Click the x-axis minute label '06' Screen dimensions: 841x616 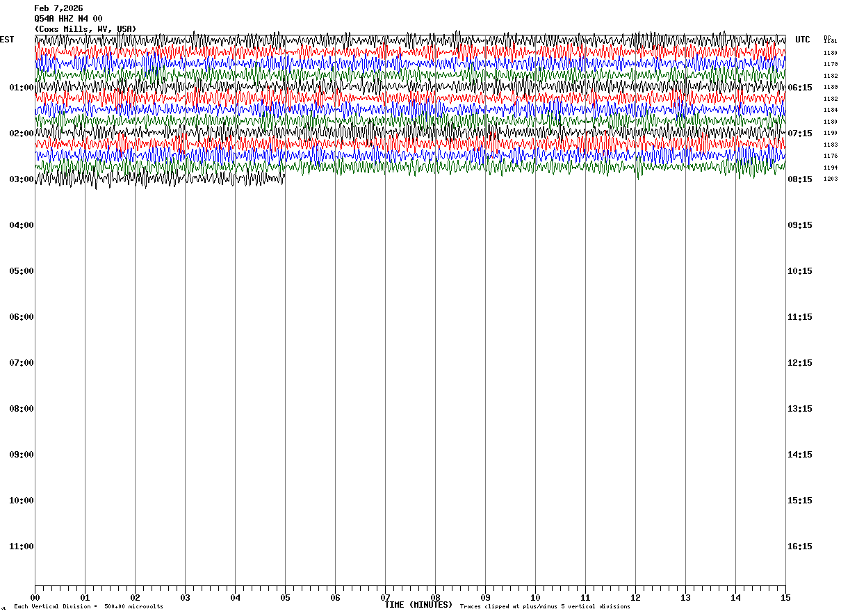pos(335,597)
